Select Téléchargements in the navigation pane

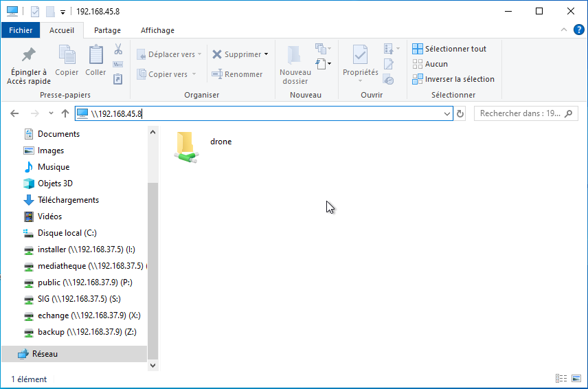point(68,200)
